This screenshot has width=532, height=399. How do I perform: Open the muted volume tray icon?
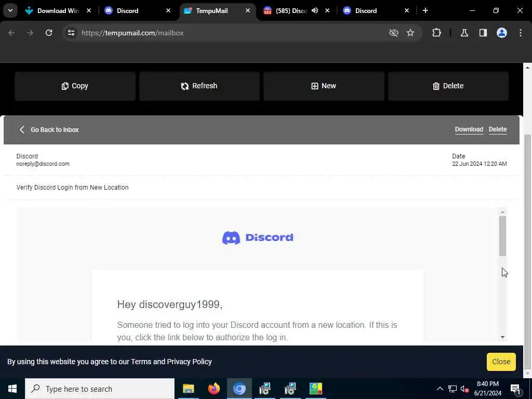point(465,389)
